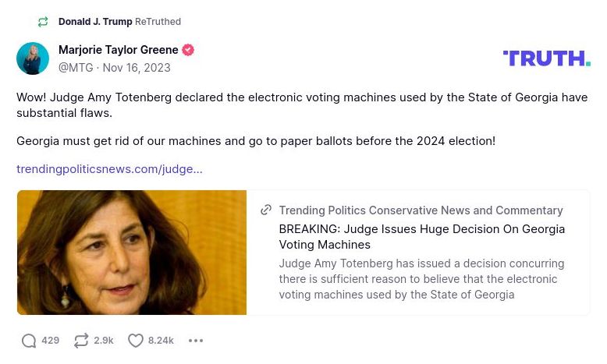The height and width of the screenshot is (364, 607).
Task: Click the link chain icon in preview card
Action: (266, 210)
